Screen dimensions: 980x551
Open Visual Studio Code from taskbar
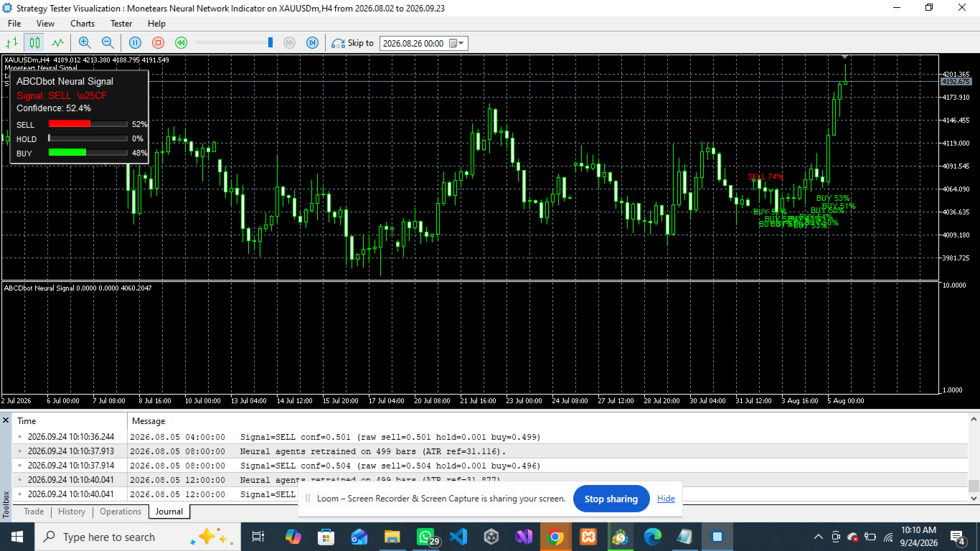click(x=458, y=537)
